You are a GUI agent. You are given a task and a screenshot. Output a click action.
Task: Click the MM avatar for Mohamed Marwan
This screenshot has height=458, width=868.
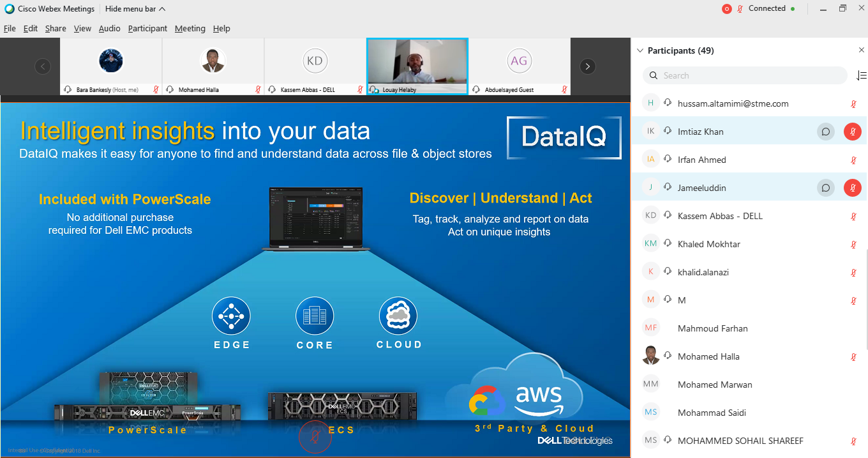point(650,385)
